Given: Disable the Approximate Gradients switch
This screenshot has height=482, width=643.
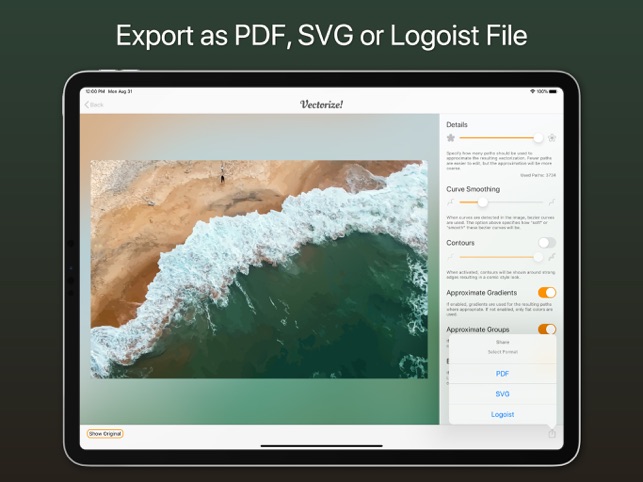Looking at the screenshot, I should [x=546, y=293].
